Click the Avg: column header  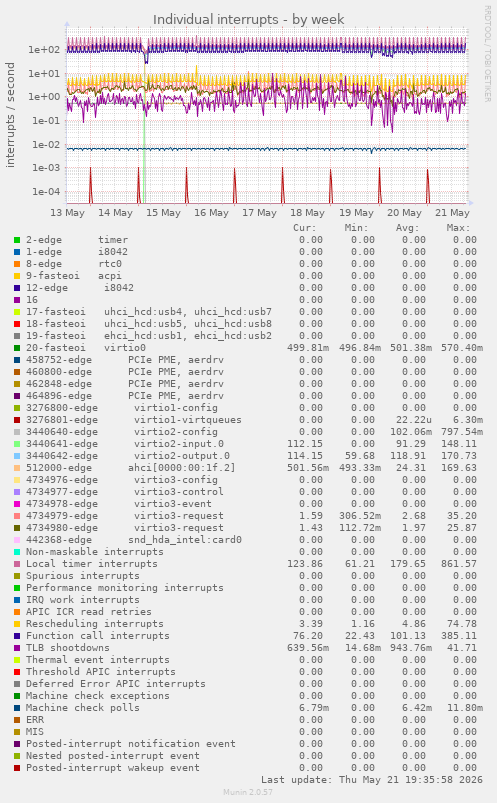point(407,228)
